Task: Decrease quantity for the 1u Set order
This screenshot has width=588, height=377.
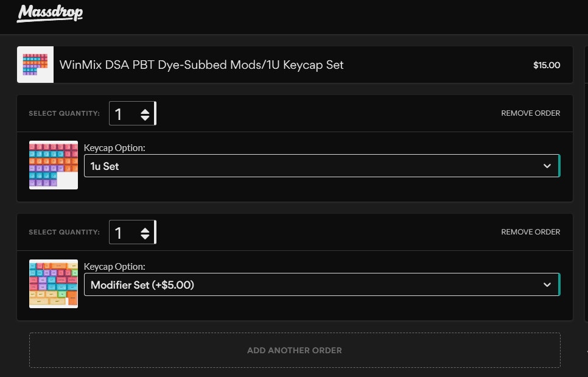Action: [145, 118]
